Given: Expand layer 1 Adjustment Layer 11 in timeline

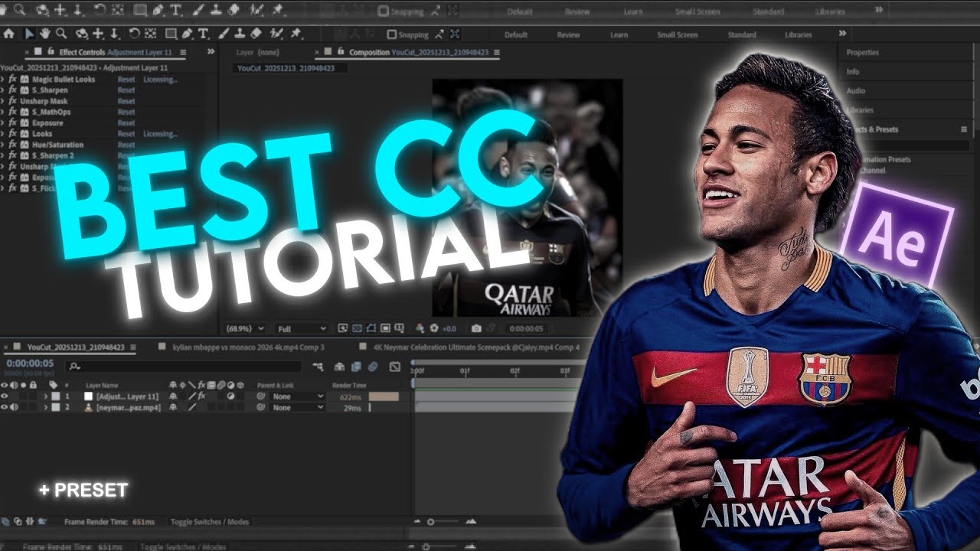Looking at the screenshot, I should [46, 396].
